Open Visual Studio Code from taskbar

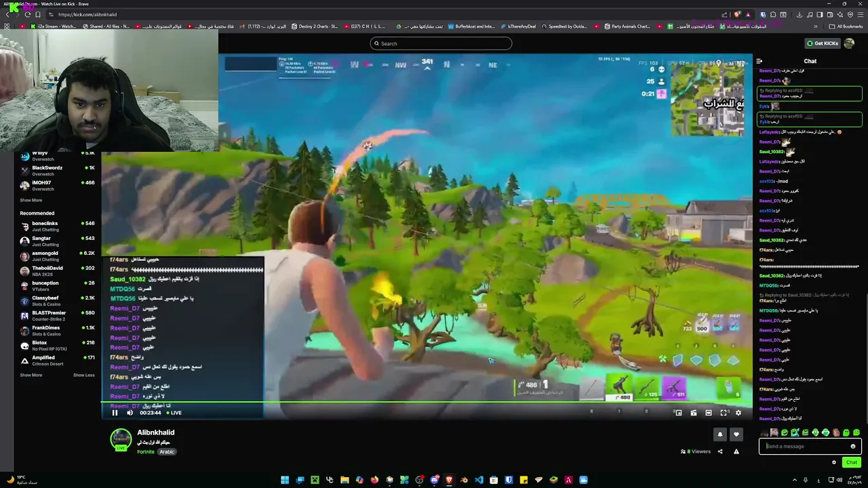click(x=479, y=480)
